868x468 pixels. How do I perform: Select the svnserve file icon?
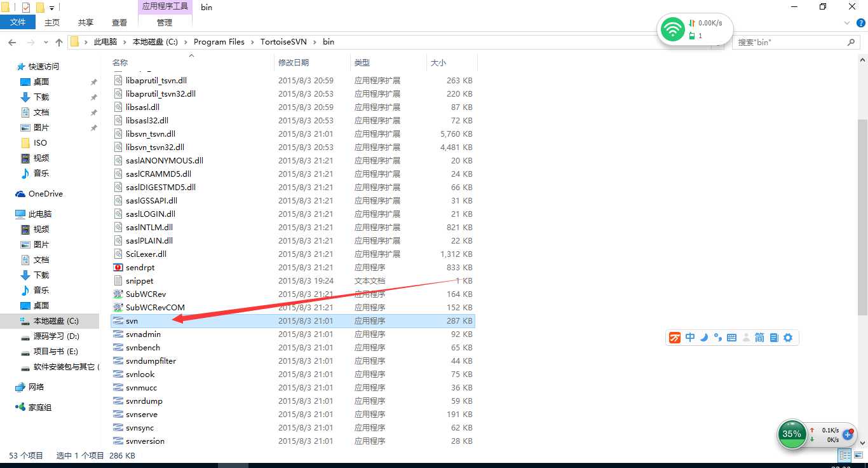[x=118, y=415]
